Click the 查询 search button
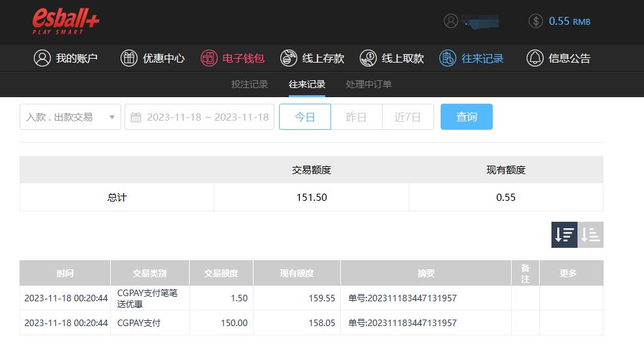Screen dimensions: 644x345 pyautogui.click(x=467, y=117)
